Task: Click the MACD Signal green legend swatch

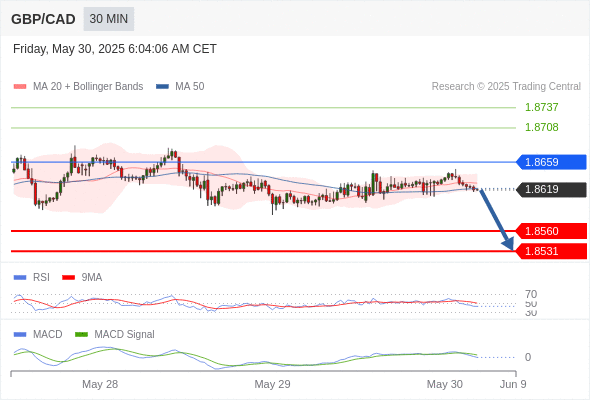Action: [x=81, y=335]
